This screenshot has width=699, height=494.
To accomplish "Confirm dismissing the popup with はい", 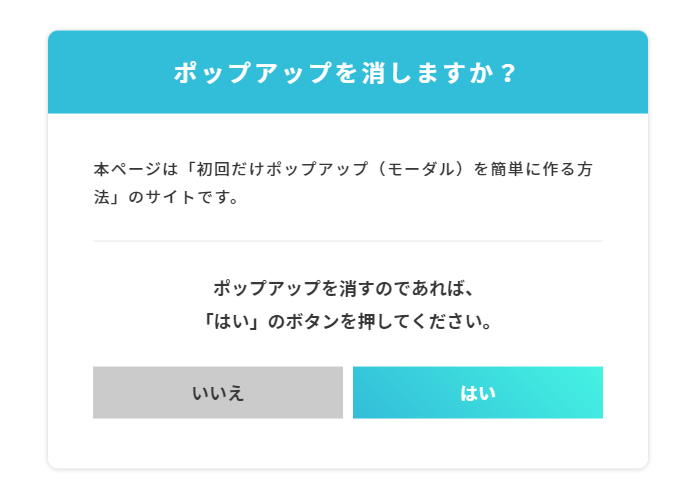I will (478, 393).
